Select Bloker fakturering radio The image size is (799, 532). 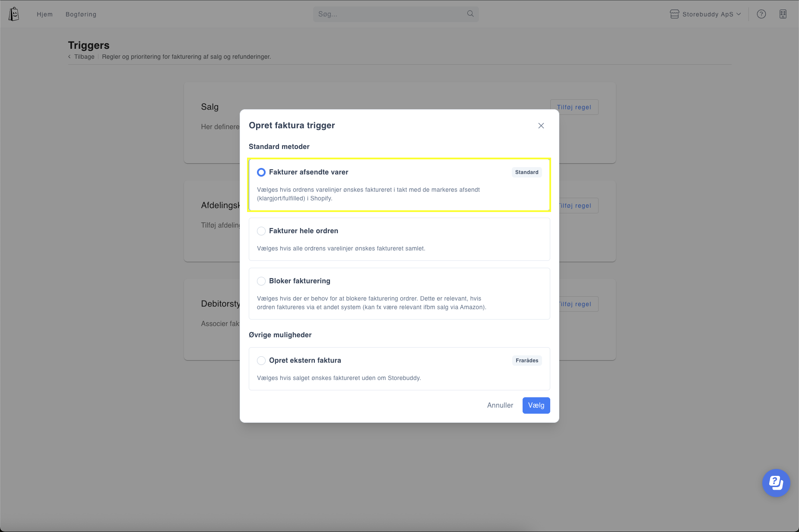tap(261, 281)
